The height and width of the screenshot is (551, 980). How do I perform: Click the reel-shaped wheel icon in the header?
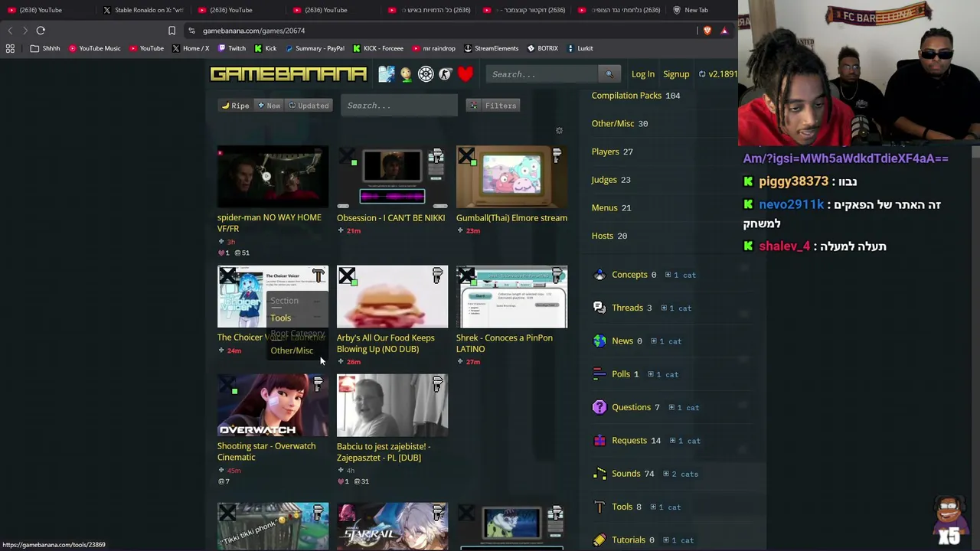pyautogui.click(x=426, y=74)
